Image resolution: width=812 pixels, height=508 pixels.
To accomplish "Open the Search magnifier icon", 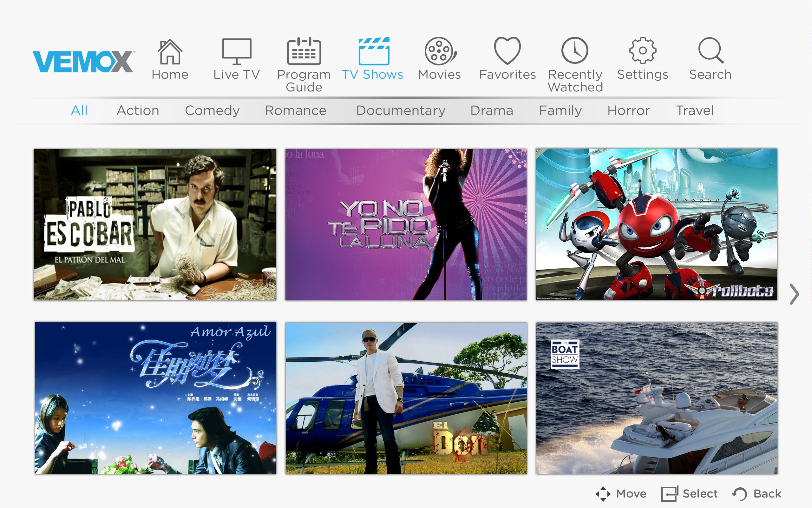I will 711,50.
